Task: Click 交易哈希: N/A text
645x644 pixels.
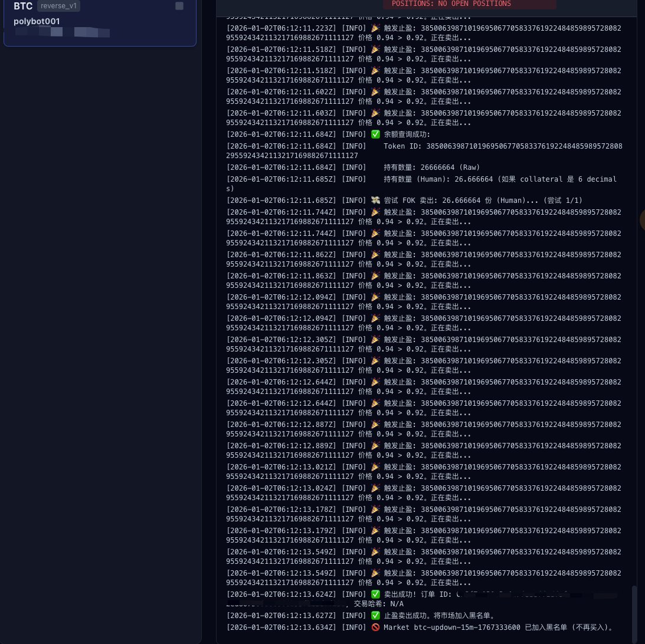Action: pyautogui.click(x=378, y=604)
